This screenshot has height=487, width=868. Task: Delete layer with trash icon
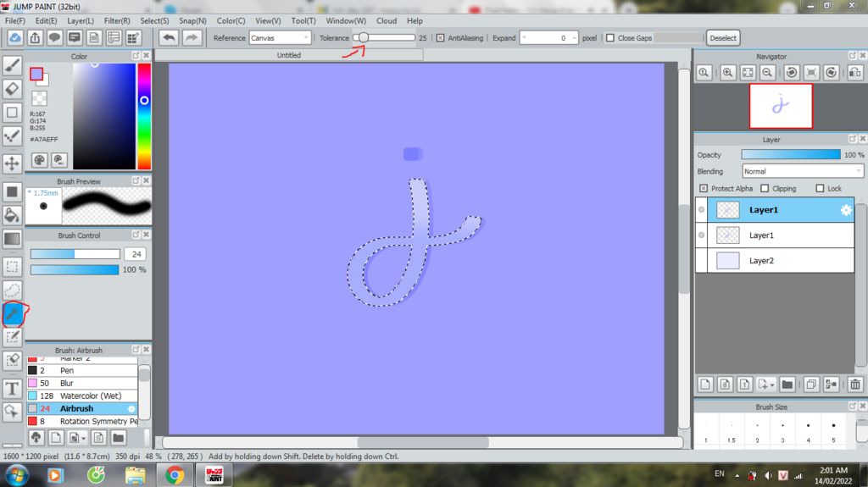(855, 384)
